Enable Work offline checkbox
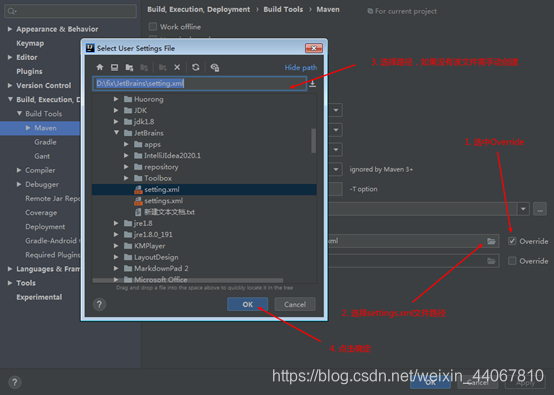The height and width of the screenshot is (395, 554). coord(153,26)
